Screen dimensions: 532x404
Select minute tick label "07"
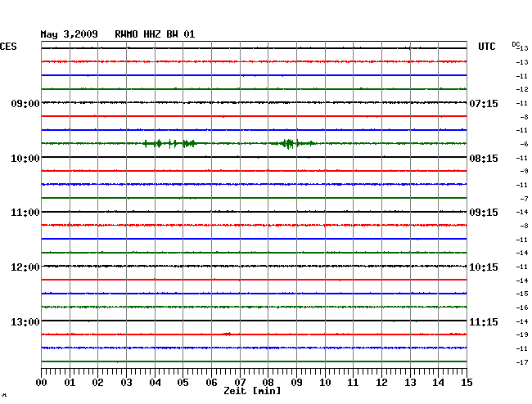[240, 383]
